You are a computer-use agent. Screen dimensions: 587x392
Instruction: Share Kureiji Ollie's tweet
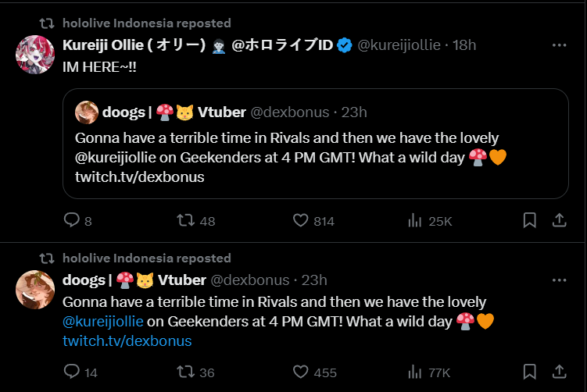click(x=559, y=221)
